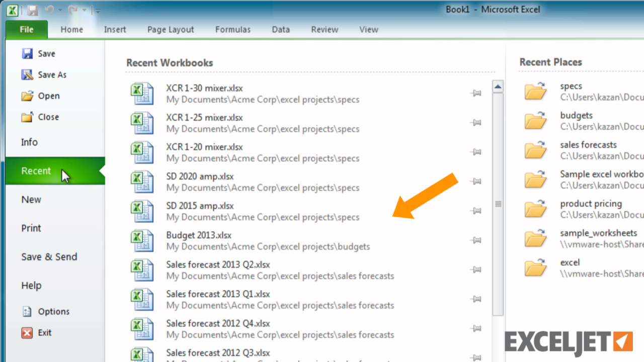Select Help in the Backstage sidebar
The image size is (644, 362).
pos(31,286)
